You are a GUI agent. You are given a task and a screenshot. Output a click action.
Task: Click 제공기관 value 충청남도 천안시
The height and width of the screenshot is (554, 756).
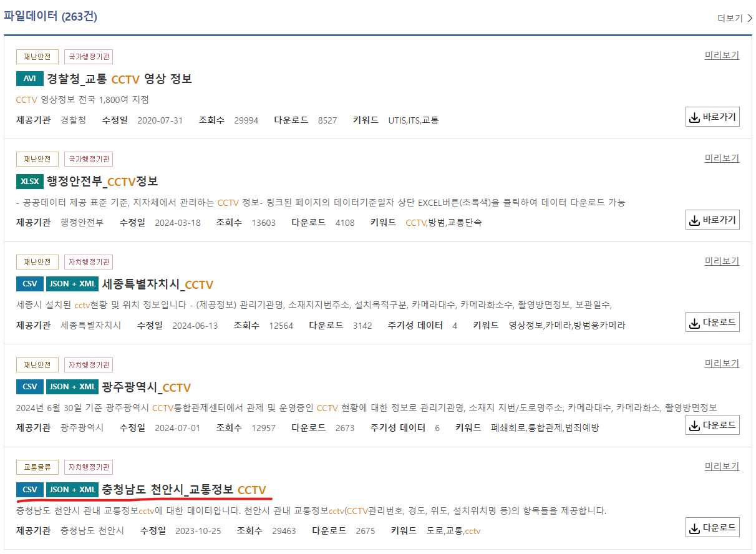[92, 531]
